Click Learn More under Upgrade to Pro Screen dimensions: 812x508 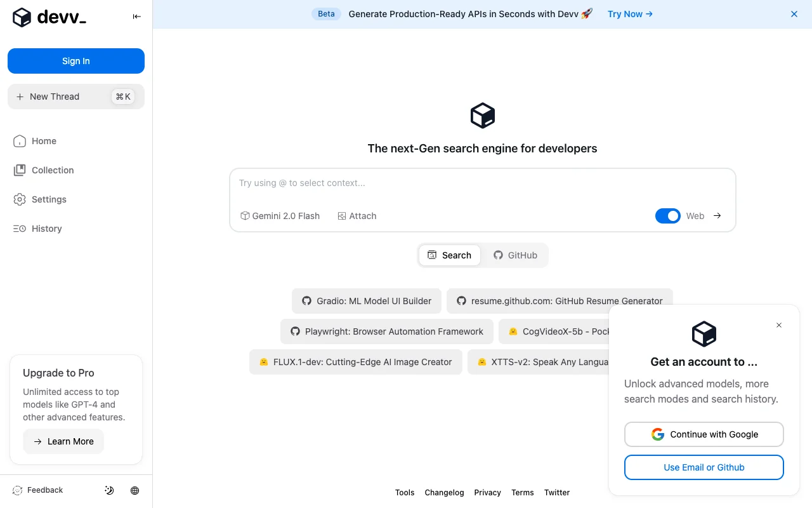(x=63, y=441)
